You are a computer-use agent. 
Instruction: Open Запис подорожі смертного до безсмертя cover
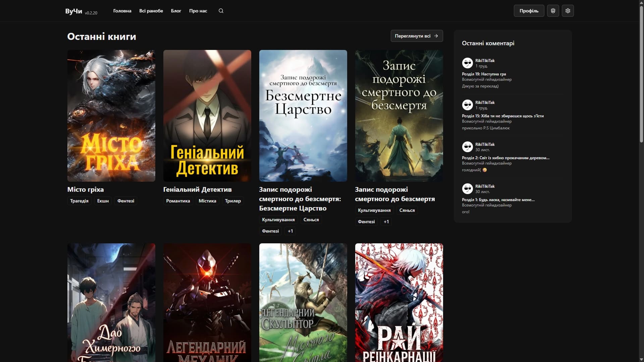(x=399, y=116)
